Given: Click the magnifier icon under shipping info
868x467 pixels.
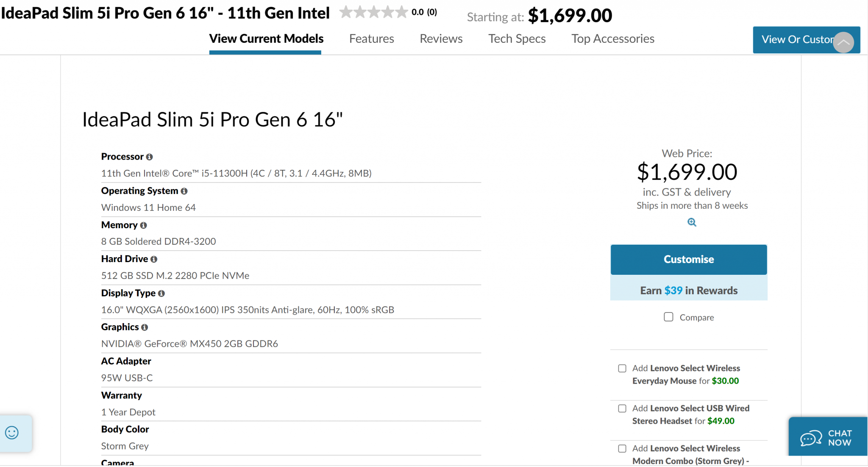Looking at the screenshot, I should coord(692,222).
